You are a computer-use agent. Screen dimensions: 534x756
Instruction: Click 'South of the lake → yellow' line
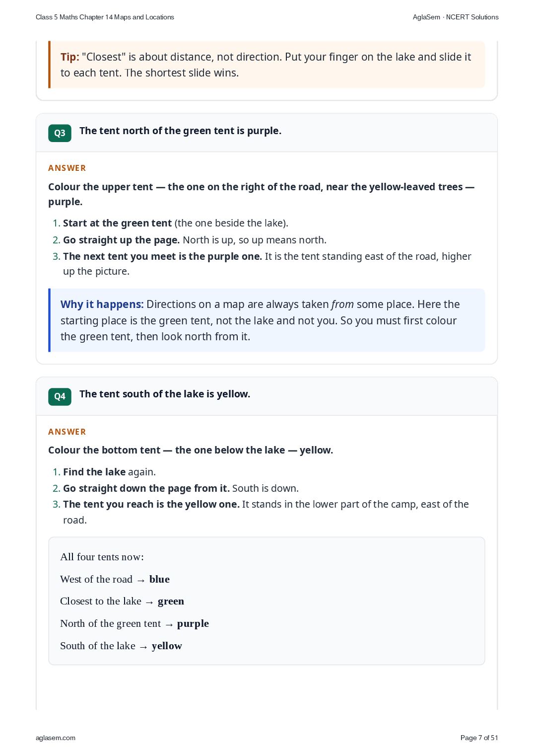click(121, 646)
